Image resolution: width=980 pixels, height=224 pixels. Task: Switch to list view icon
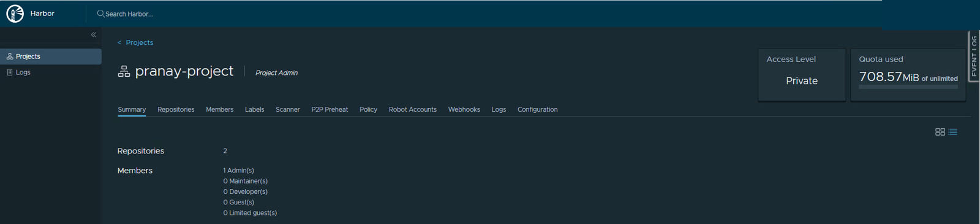pos(952,132)
